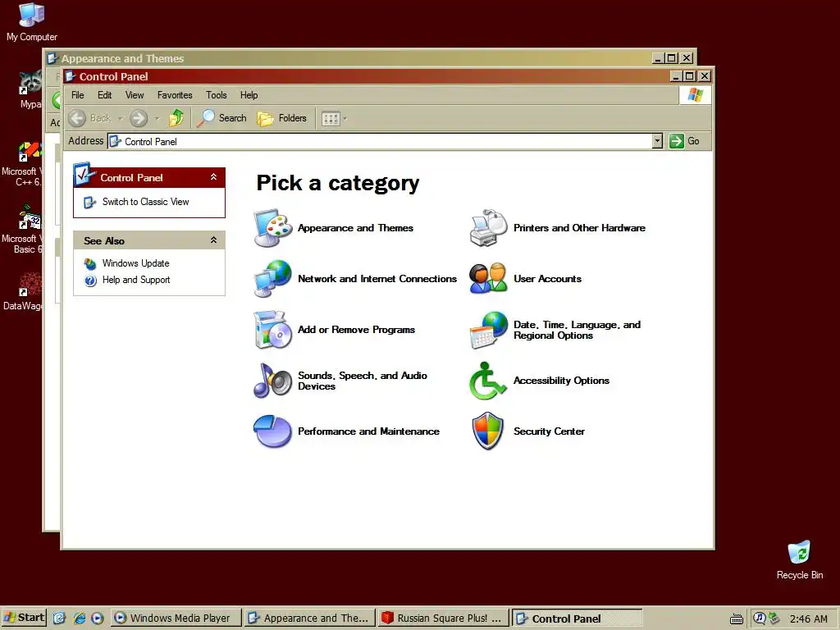Viewport: 840px width, 630px height.
Task: Open the Edit menu
Action: click(104, 95)
